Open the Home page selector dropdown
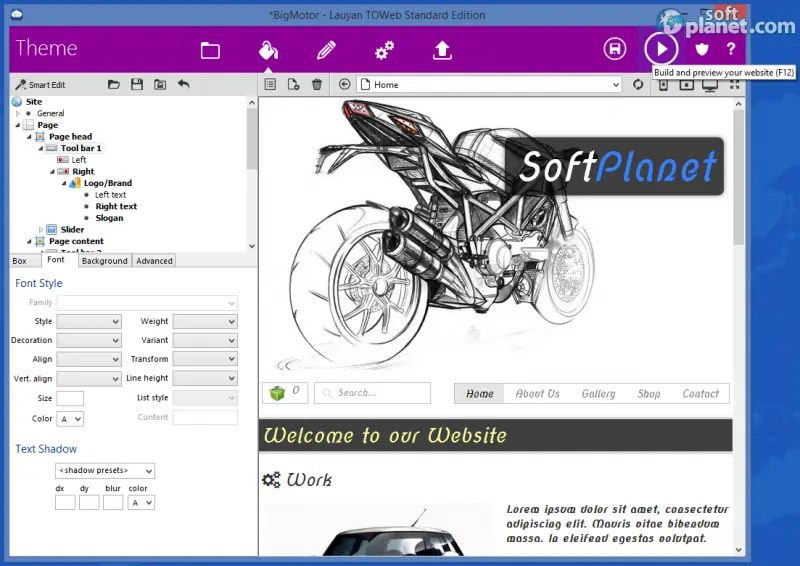Screen dimensions: 800x566 click(489, 85)
